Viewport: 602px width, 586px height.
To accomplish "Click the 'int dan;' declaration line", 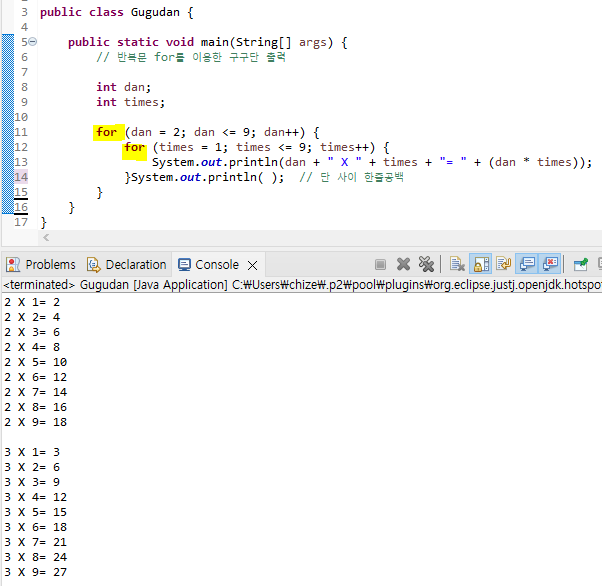I will click(x=123, y=87).
